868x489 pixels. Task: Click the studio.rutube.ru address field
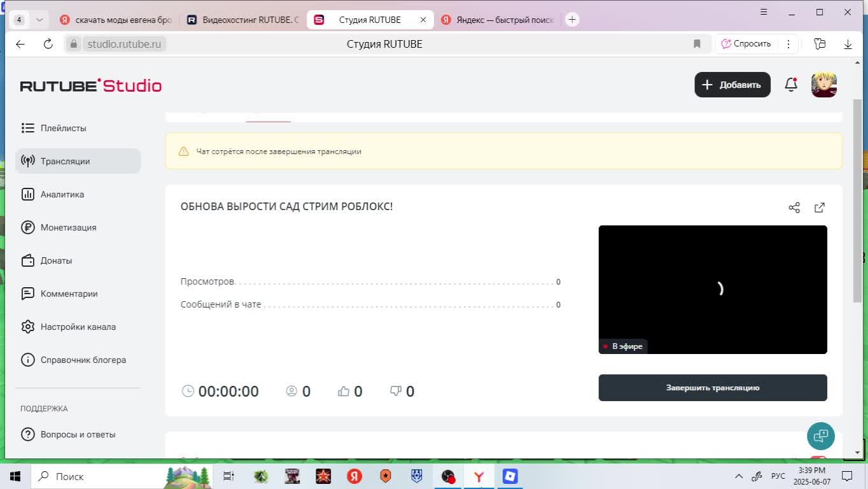(124, 44)
